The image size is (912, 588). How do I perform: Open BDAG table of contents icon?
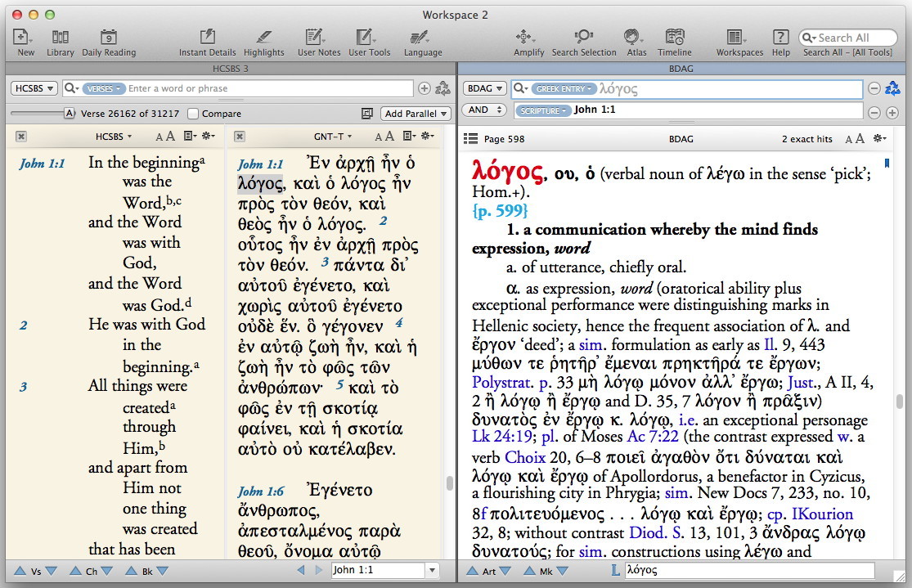tap(470, 138)
